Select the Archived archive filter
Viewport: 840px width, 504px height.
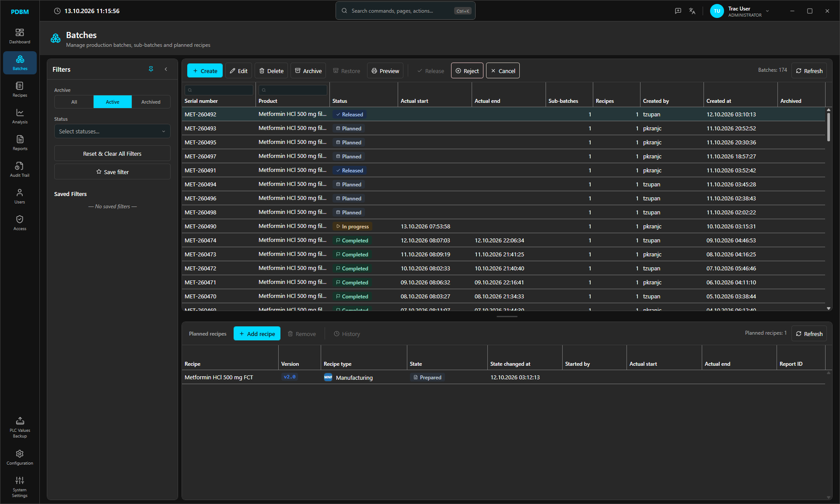pyautogui.click(x=151, y=102)
